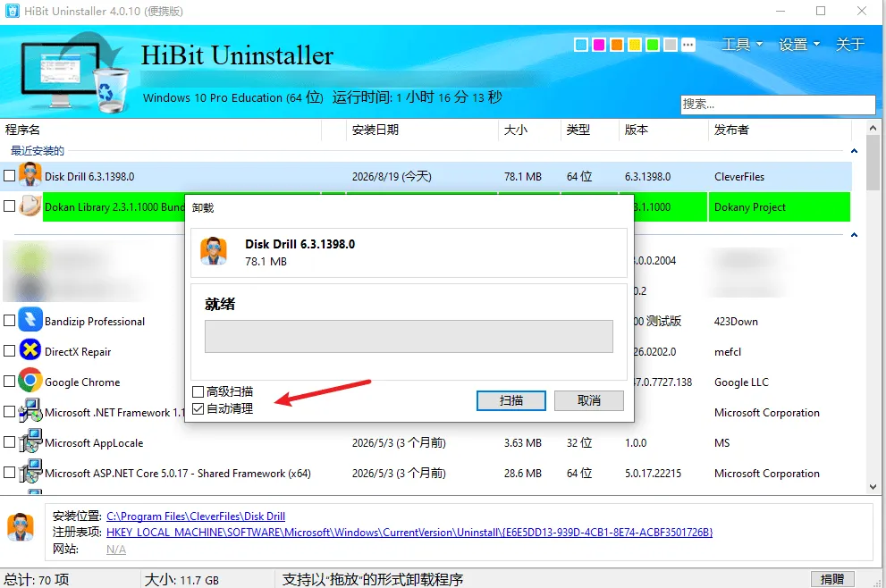This screenshot has height=588, width=886.
Task: Click the MS publisher cell
Action: click(721, 443)
